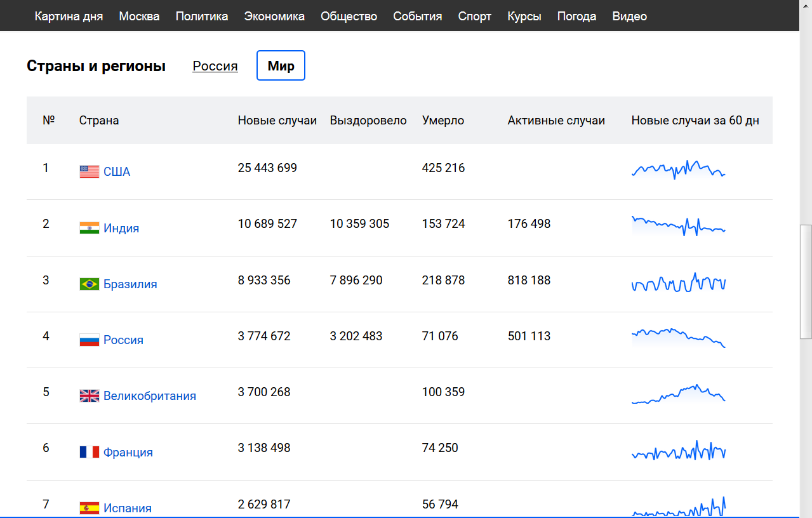Viewport: 812px width, 518px height.
Task: Click the Страна column header
Action: click(x=99, y=121)
